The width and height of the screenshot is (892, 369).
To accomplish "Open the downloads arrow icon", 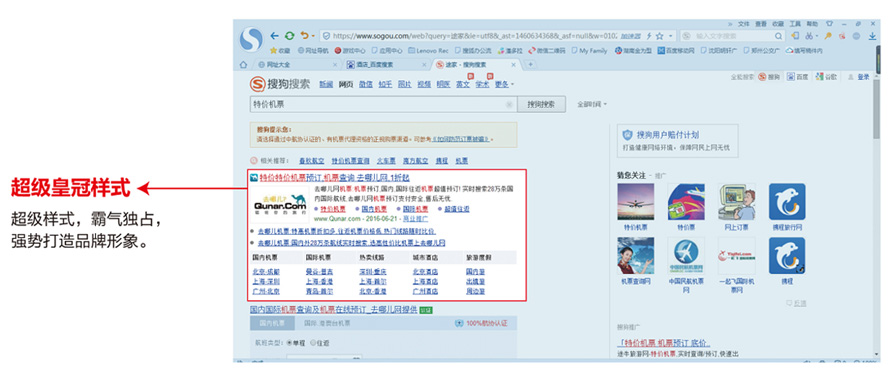I will click(872, 36).
